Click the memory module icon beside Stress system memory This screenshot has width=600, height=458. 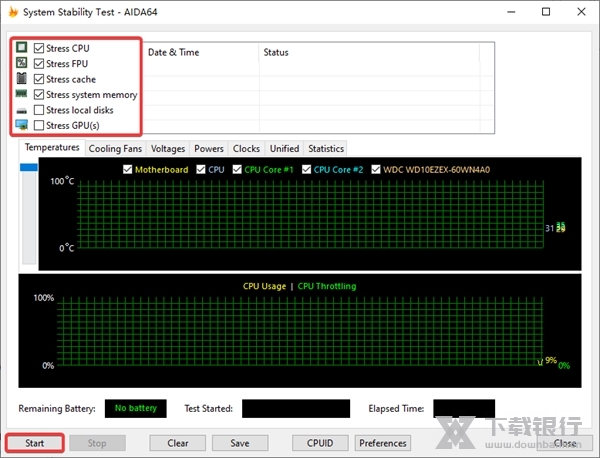click(x=21, y=95)
